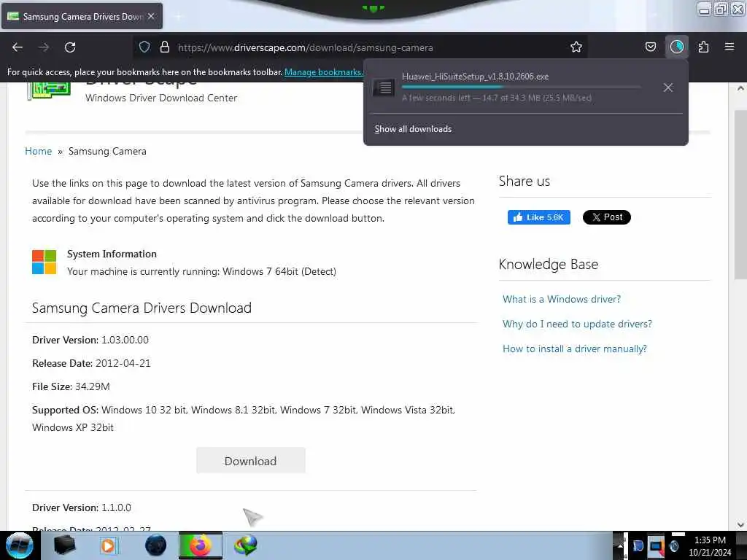This screenshot has height=560, width=747.
Task: Cancel the Huawei HiSuite download
Action: 668,87
